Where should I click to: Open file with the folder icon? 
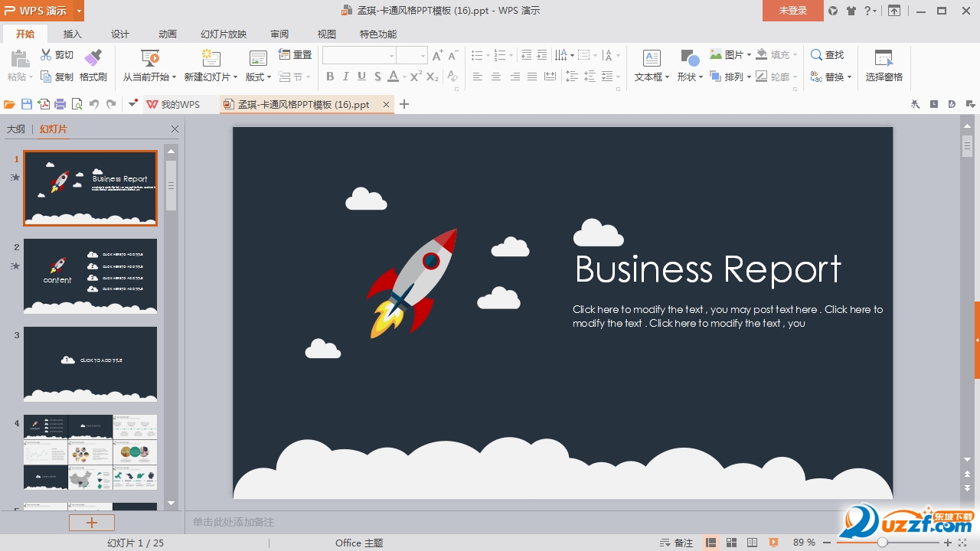click(x=10, y=104)
